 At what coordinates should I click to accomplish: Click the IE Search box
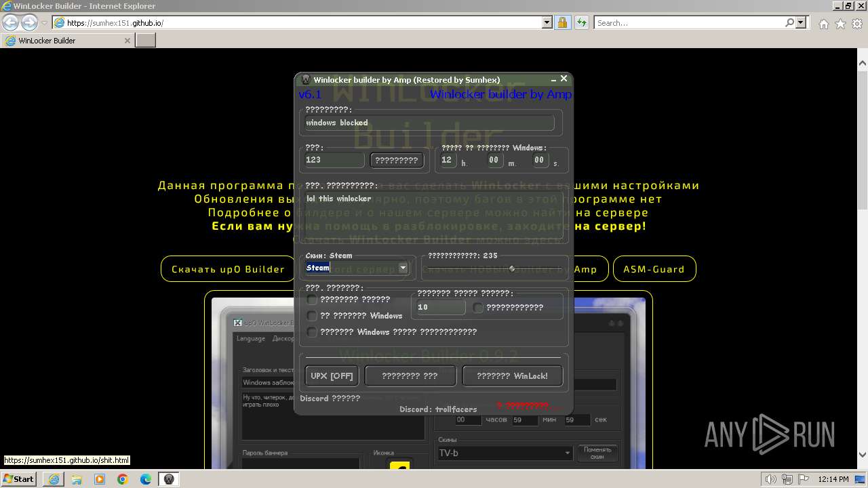pos(689,22)
